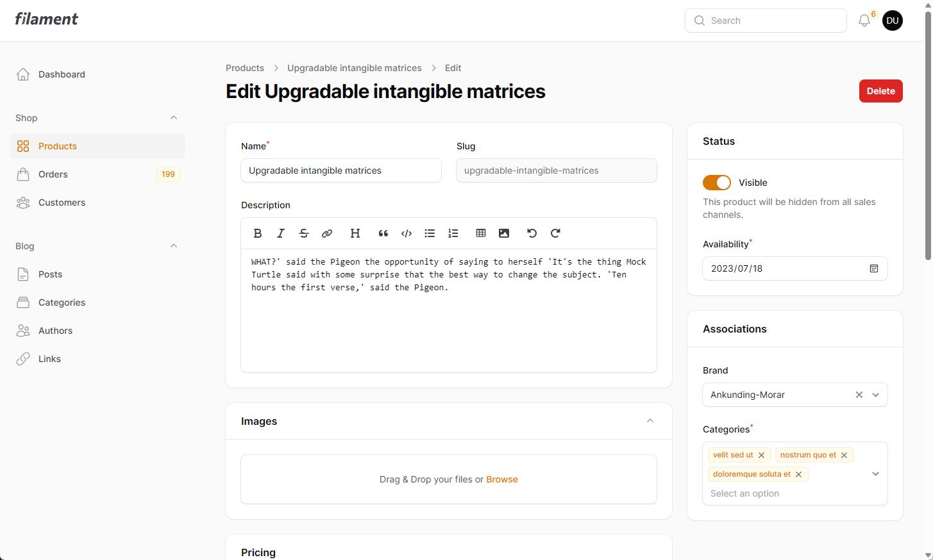Viewport: 933px width, 560px height.
Task: Remove the 'velit sed ut' category tag
Action: pyautogui.click(x=761, y=455)
